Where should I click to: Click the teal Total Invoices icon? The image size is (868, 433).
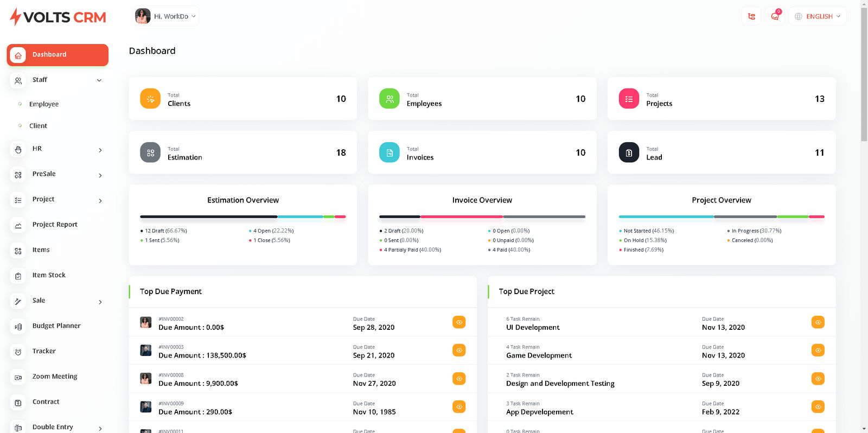390,152
